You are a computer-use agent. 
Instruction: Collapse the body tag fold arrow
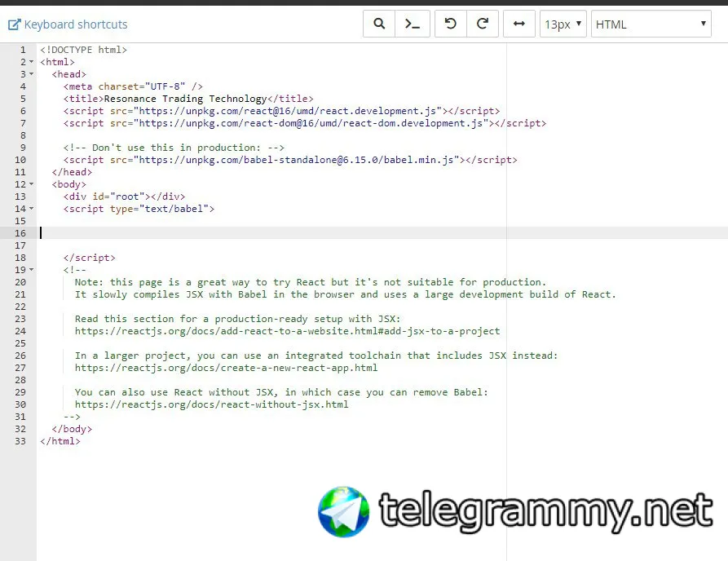[x=31, y=184]
